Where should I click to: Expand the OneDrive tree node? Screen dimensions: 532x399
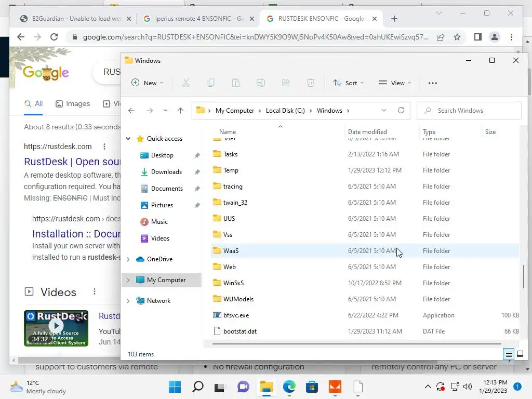[x=128, y=259]
